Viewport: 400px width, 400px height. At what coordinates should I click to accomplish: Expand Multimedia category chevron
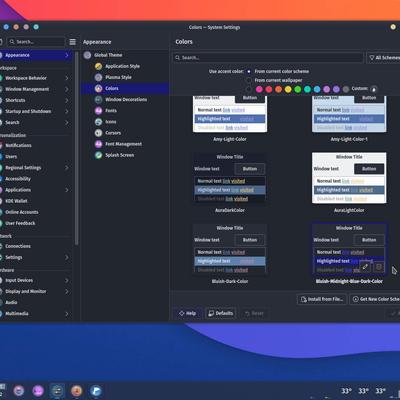(67, 314)
